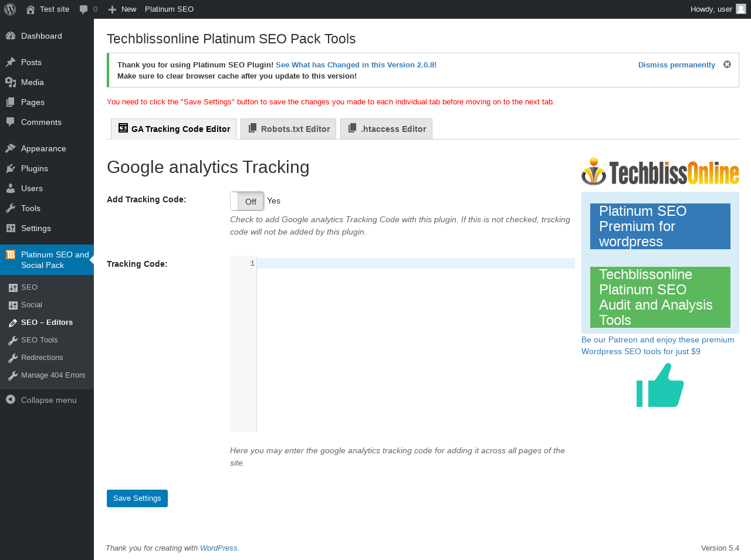
Task: Switch to the Robots.txt Editor tab
Action: 289,129
